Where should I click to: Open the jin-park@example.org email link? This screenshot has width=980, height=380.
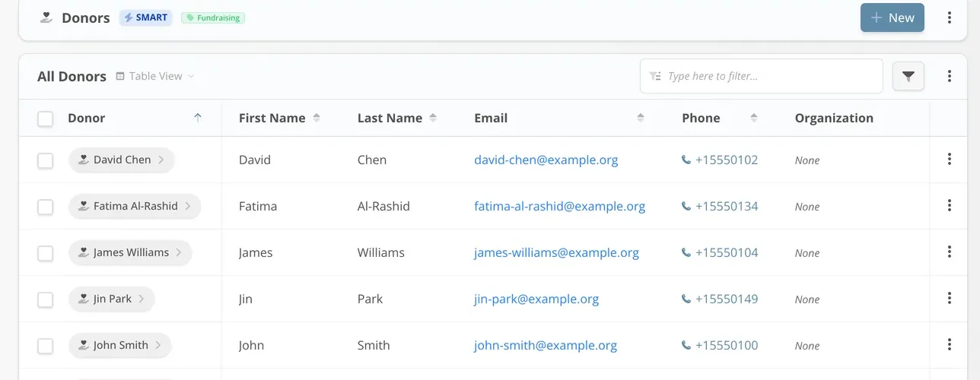(536, 299)
